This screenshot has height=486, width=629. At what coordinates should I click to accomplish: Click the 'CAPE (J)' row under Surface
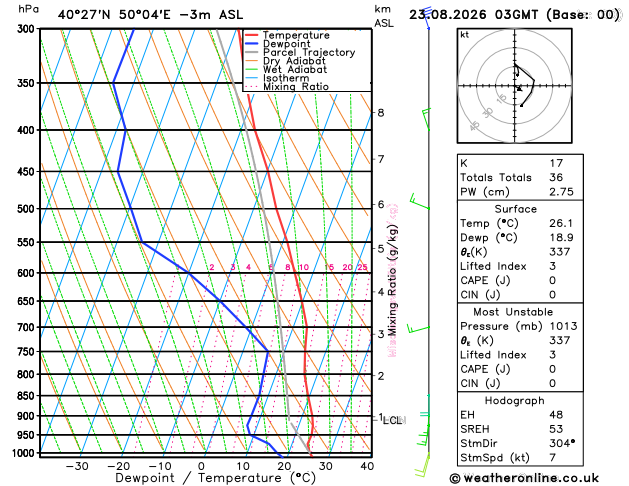pyautogui.click(x=520, y=280)
